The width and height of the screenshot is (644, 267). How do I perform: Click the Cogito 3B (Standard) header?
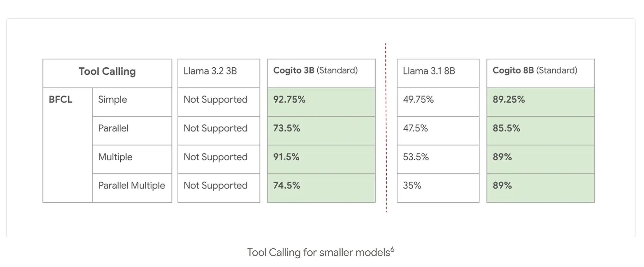(x=321, y=73)
